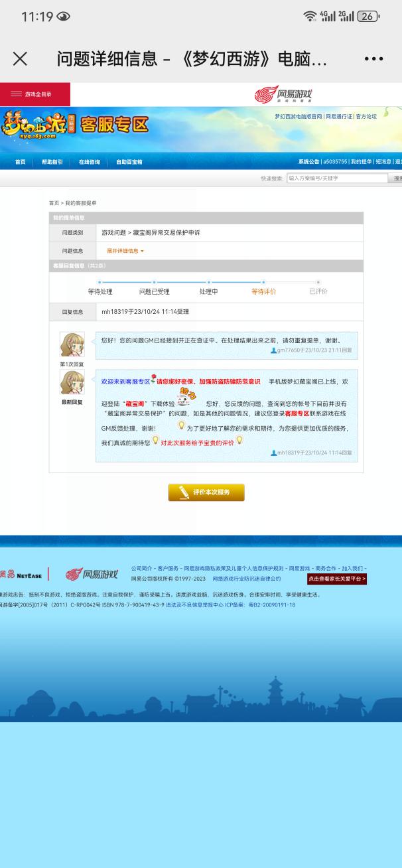The width and height of the screenshot is (402, 868).
Task: Click the smiling 藏宝阁 mascot emoji
Action: pos(186,398)
